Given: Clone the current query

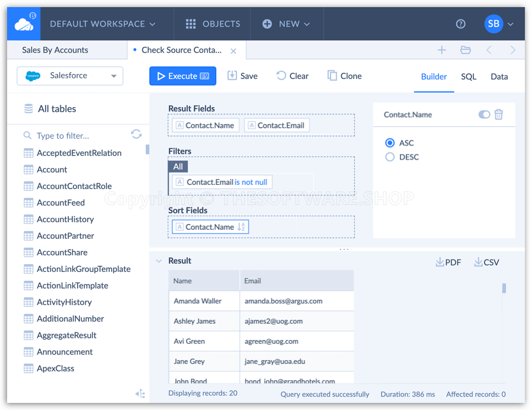Looking at the screenshot, I should pyautogui.click(x=344, y=76).
